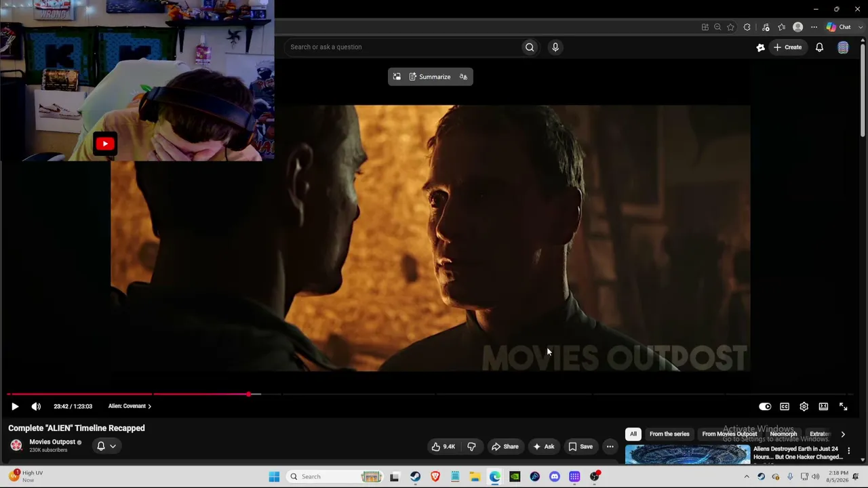Open subscription notification options dropdown
Screen dimensions: 868x488
(x=106, y=446)
